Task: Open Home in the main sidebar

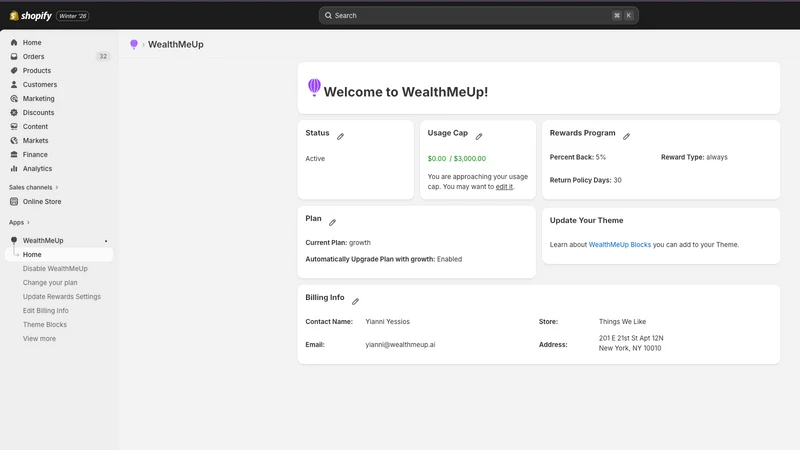Action: pos(32,42)
